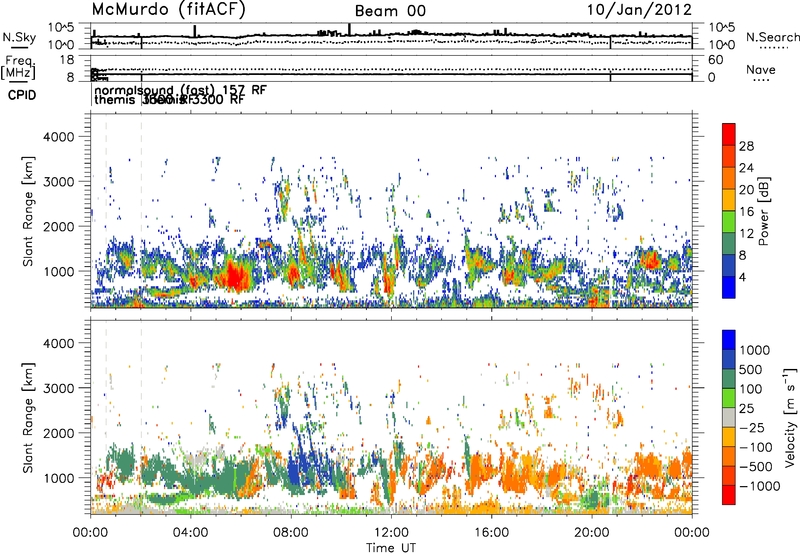Click the -1000 value on Velocity scale

coord(760,486)
